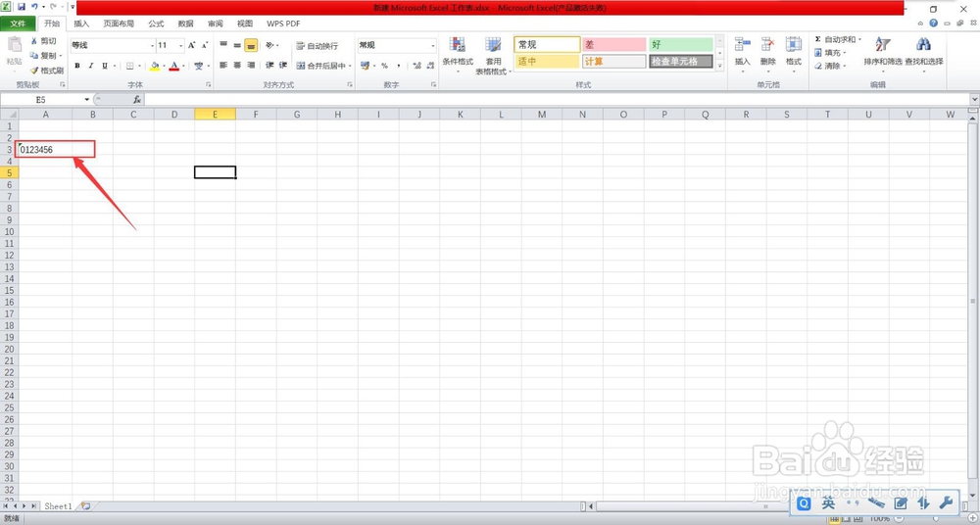Decrease cell indent
980x525 pixels.
[269, 65]
